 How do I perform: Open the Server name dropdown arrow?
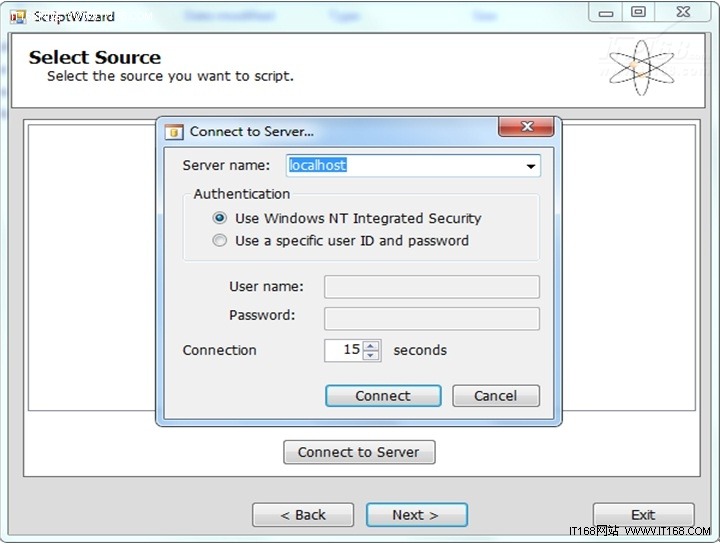(531, 166)
